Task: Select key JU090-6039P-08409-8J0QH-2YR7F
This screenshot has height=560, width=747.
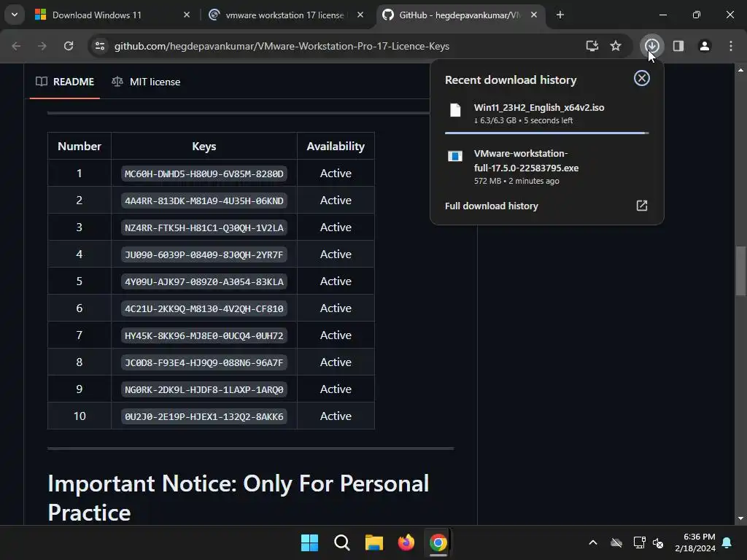Action: pos(204,254)
